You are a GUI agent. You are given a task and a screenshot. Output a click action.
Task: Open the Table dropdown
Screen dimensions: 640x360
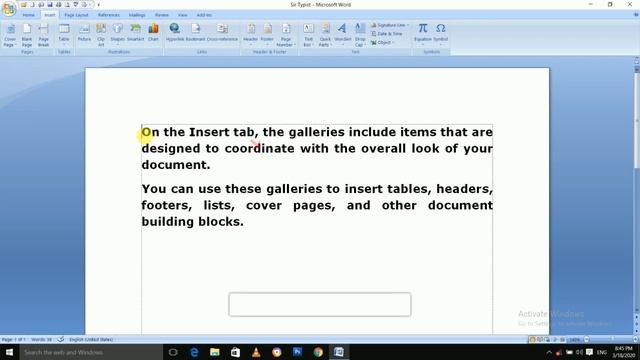click(x=64, y=35)
